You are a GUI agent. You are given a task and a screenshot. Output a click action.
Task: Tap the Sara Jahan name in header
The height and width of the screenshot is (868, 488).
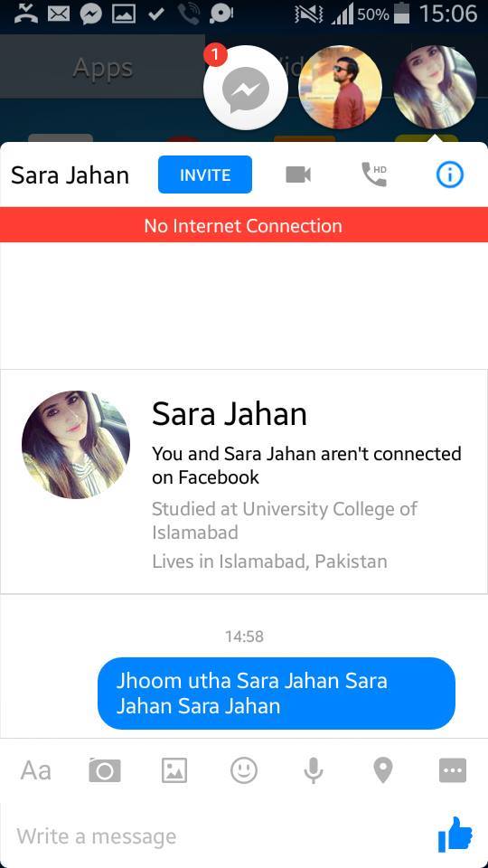pyautogui.click(x=70, y=175)
